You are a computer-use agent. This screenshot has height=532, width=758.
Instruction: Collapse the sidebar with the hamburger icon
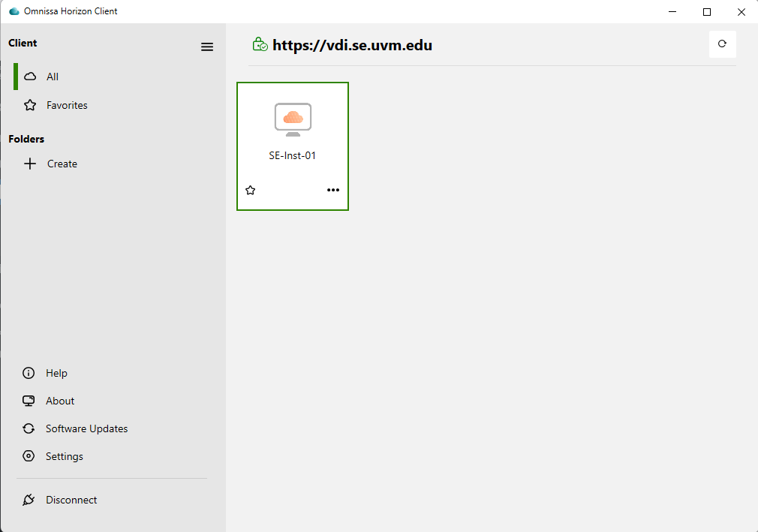207,47
